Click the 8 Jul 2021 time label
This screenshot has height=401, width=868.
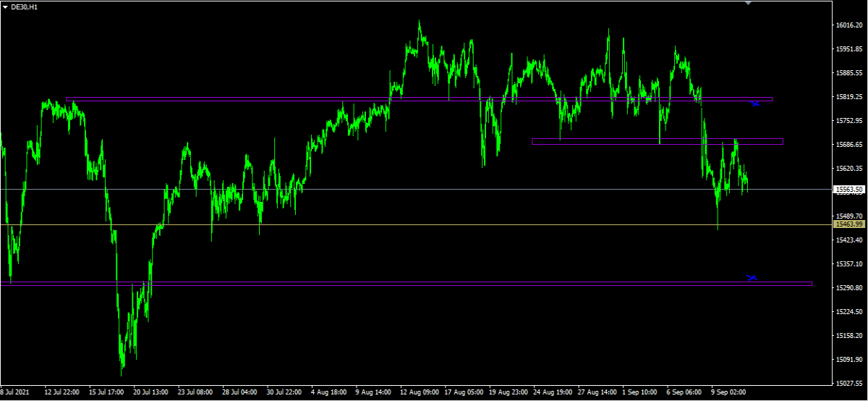point(14,392)
